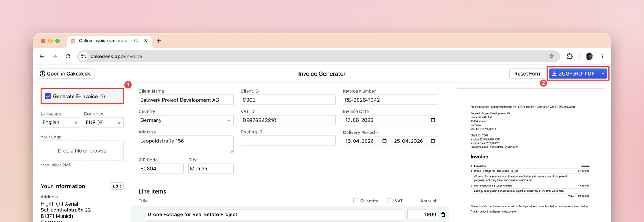Image resolution: width=644 pixels, height=222 pixels.
Task: Open a new browser tab with plus
Action: [159, 41]
